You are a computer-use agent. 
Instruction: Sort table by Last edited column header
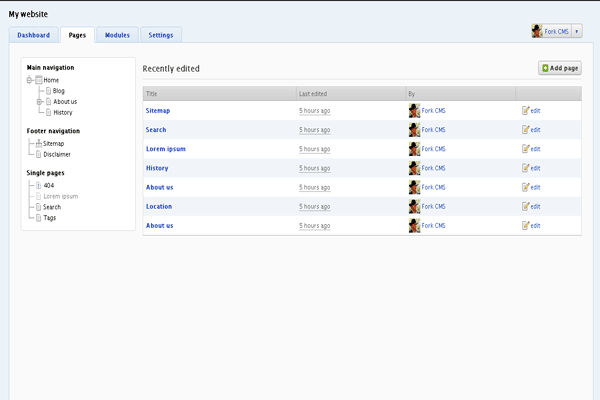click(x=313, y=94)
